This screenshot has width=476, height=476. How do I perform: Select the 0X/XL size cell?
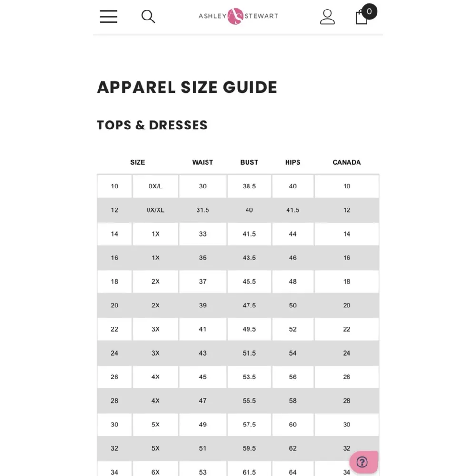coord(156,210)
